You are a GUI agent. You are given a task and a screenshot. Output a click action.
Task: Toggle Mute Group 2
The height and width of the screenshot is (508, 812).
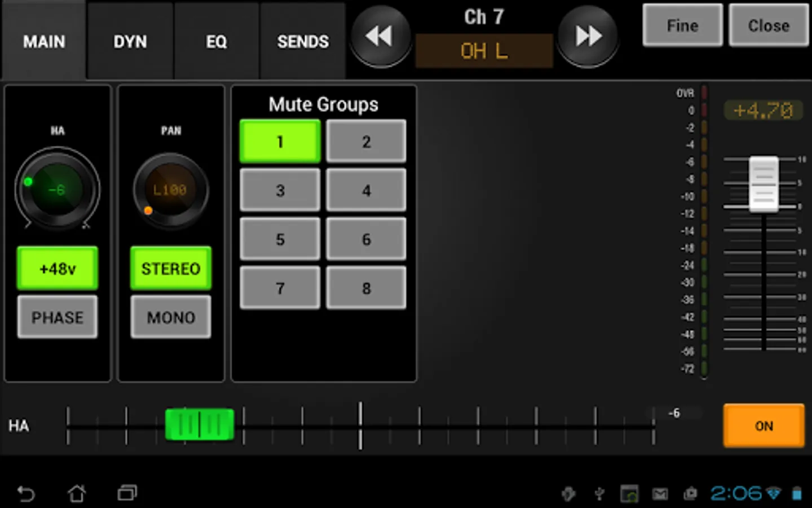click(x=366, y=141)
